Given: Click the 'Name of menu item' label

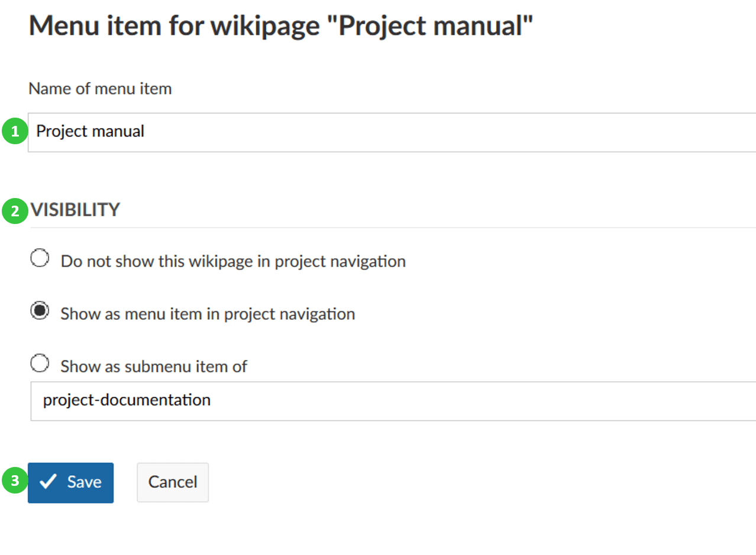Looking at the screenshot, I should 99,88.
